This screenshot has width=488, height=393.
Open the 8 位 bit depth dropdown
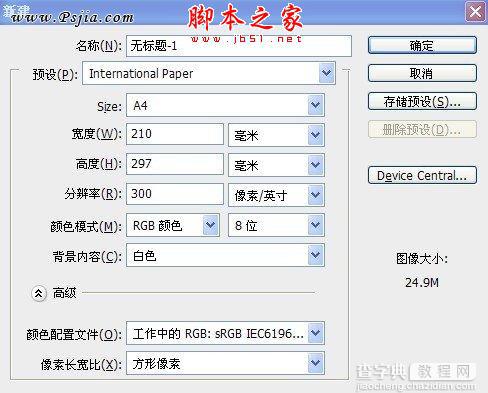[276, 225]
